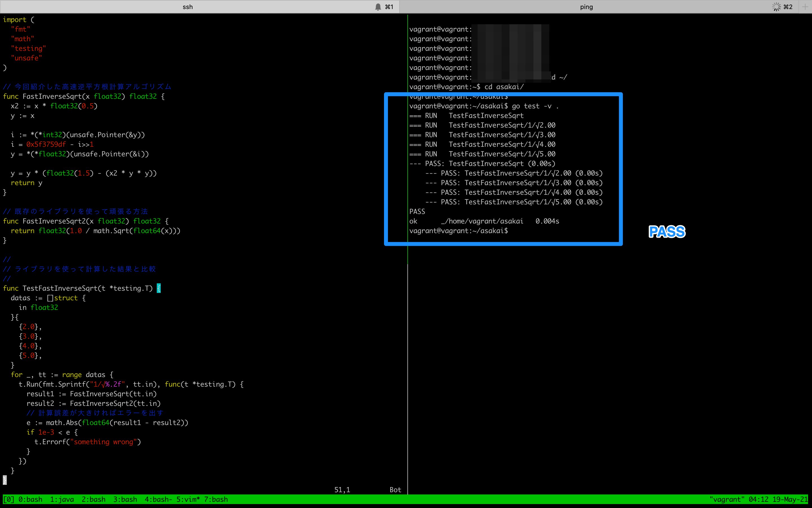The image size is (812, 508).
Task: Click the "unsafe" import line
Action: [27, 58]
